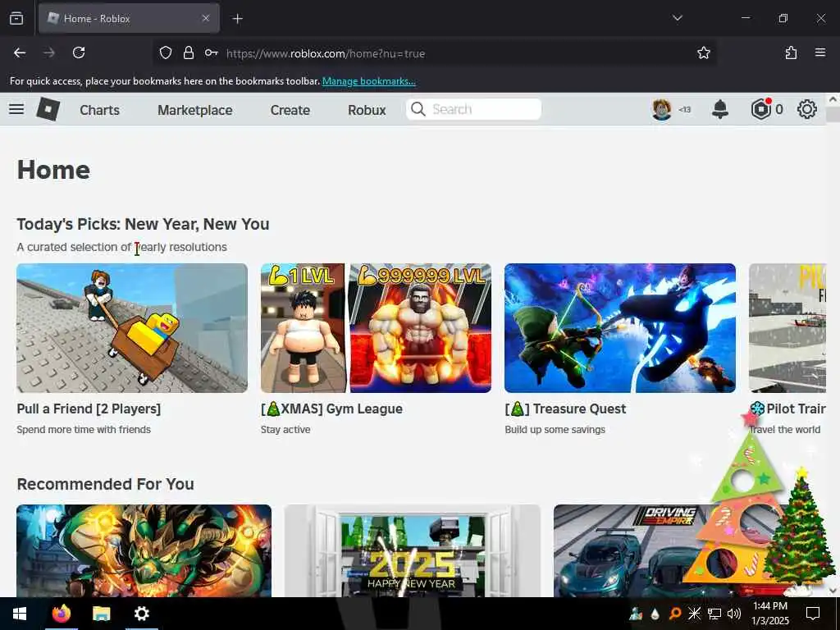
Task: Click the Today's Picks heading
Action: click(x=143, y=224)
